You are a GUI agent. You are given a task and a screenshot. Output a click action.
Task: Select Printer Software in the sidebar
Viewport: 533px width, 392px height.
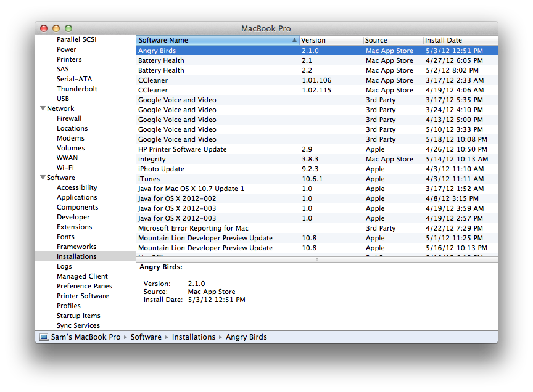tap(83, 295)
